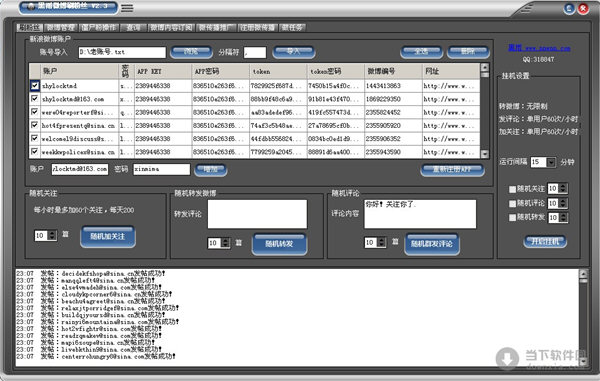Switch to the 微博管理 tab
This screenshot has height=381, width=600.
60,28
